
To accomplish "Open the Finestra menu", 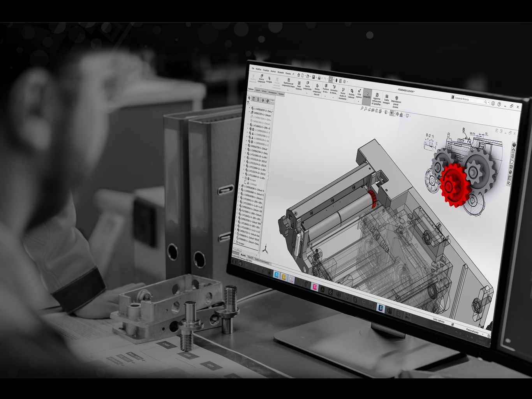I will point(288,74).
